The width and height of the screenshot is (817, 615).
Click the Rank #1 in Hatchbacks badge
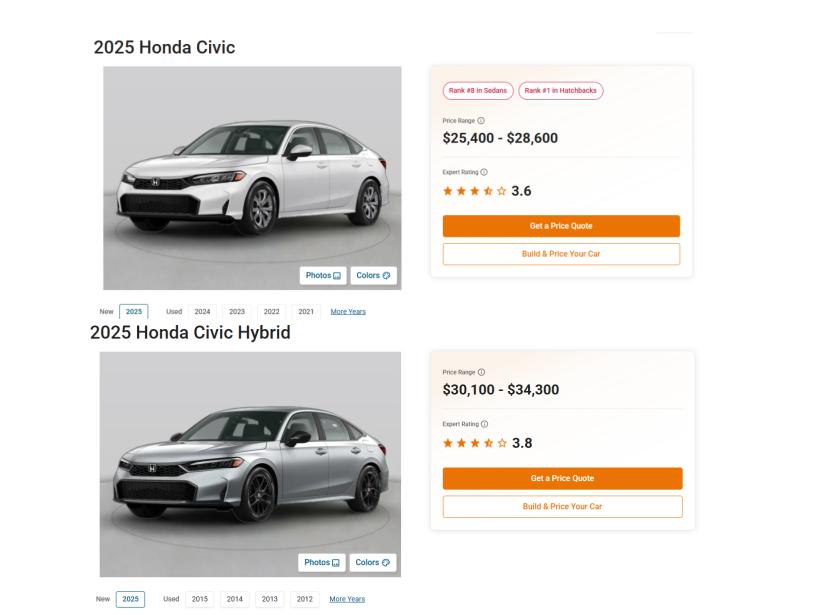[560, 90]
